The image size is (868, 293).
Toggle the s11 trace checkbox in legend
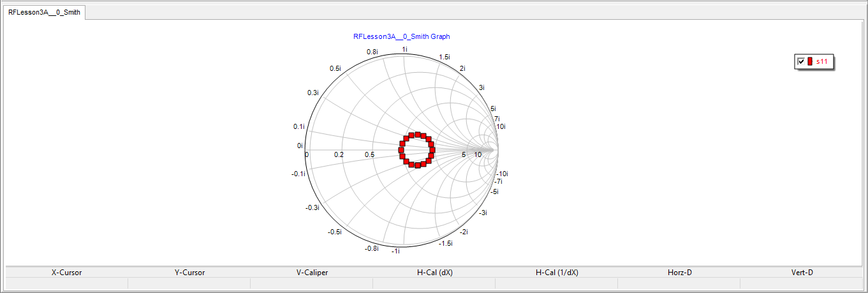[800, 62]
